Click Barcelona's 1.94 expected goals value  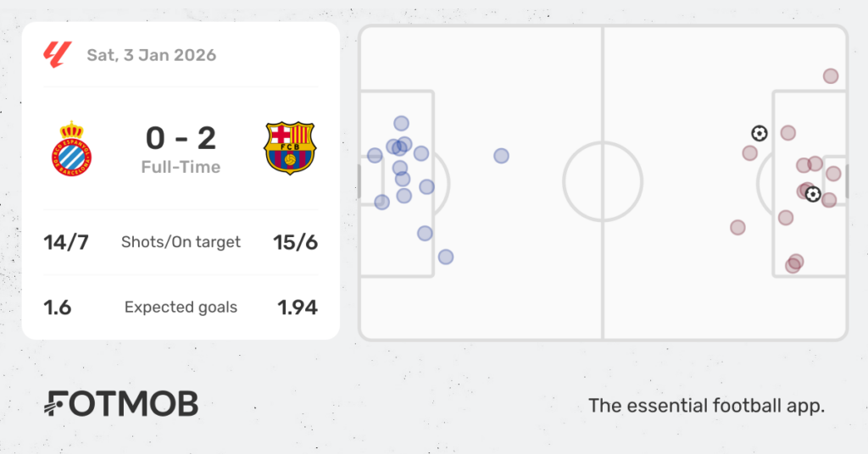(298, 307)
